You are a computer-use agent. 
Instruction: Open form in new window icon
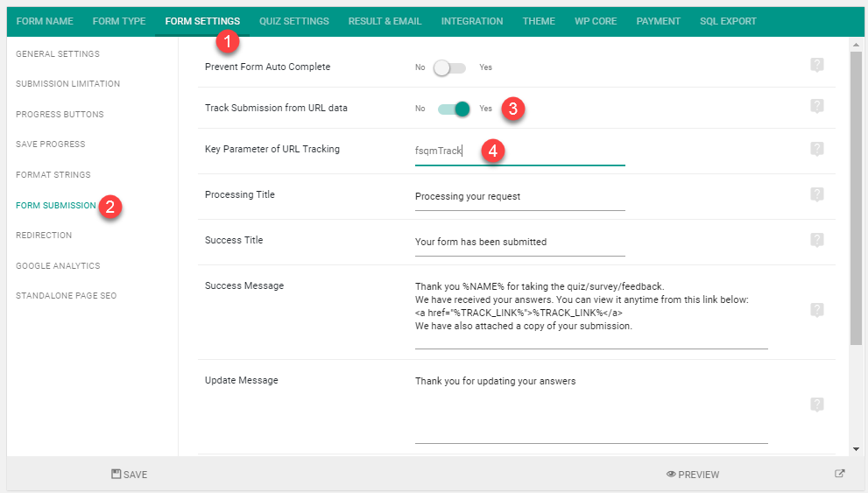coord(840,474)
